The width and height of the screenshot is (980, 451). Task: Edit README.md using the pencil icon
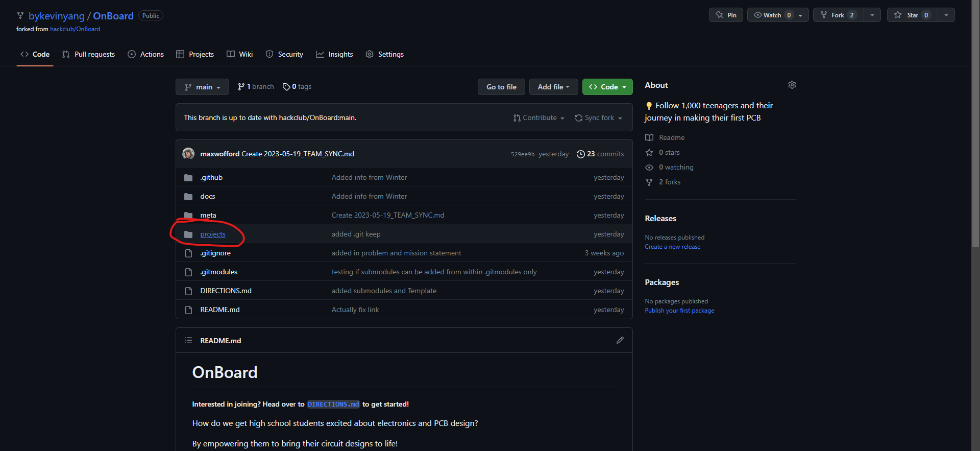(x=620, y=340)
